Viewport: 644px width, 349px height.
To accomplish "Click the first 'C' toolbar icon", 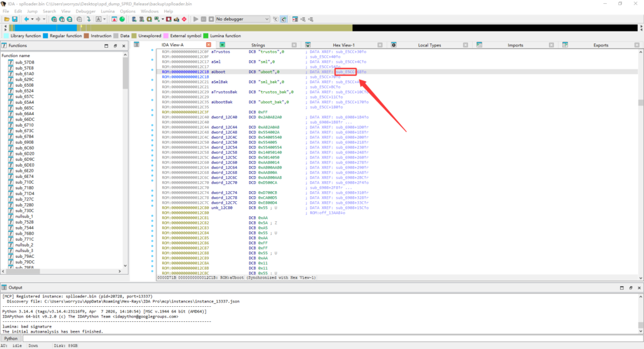I will (x=275, y=19).
